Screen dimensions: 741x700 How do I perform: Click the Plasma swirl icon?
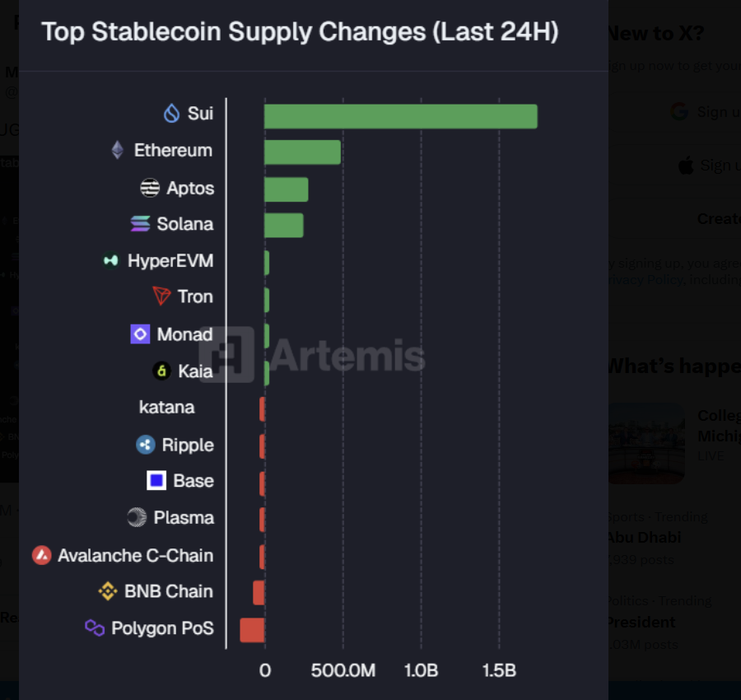pyautogui.click(x=137, y=517)
